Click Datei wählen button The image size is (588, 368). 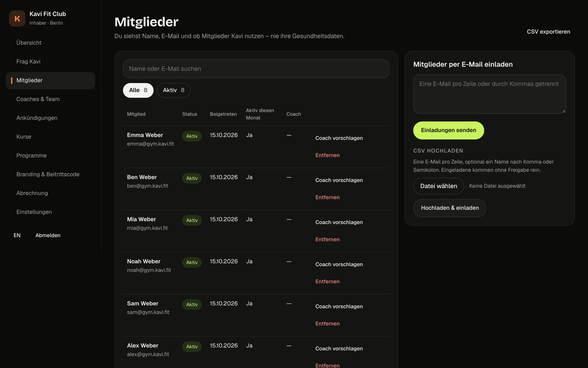click(438, 186)
